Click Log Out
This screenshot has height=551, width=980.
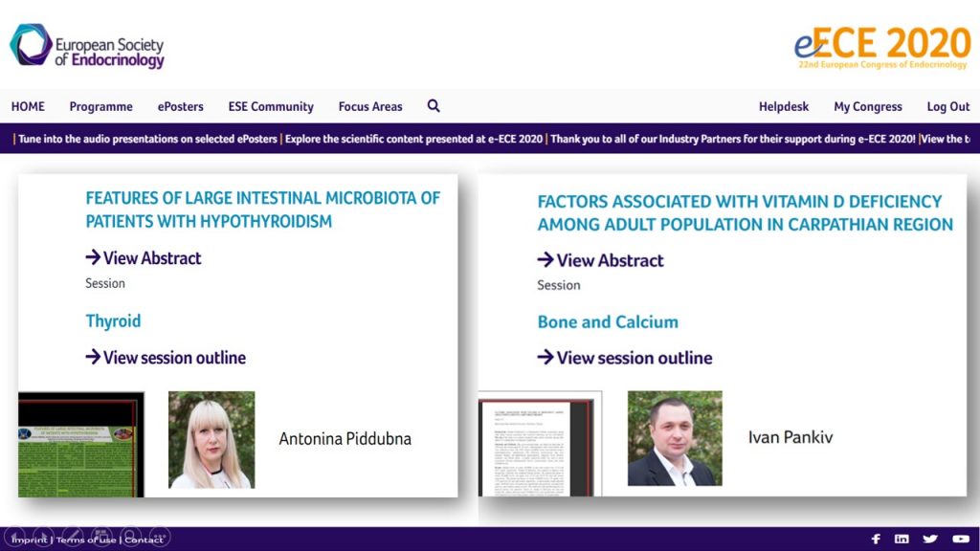click(947, 107)
